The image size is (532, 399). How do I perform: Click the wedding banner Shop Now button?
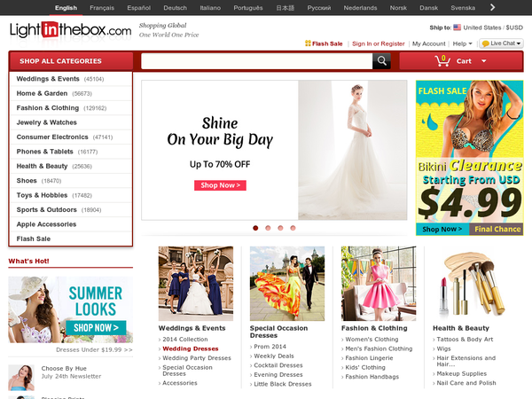pyautogui.click(x=220, y=185)
